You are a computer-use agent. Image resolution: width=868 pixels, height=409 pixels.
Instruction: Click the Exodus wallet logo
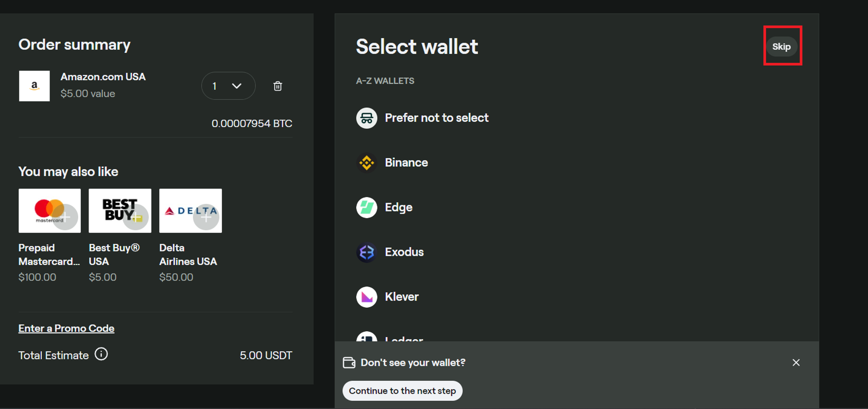367,252
